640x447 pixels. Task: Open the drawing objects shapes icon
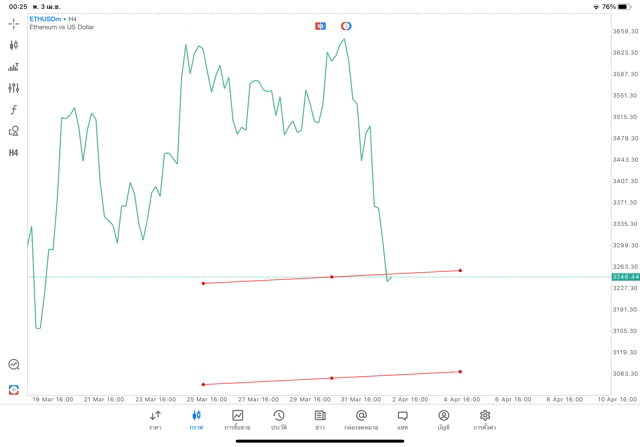tap(13, 131)
